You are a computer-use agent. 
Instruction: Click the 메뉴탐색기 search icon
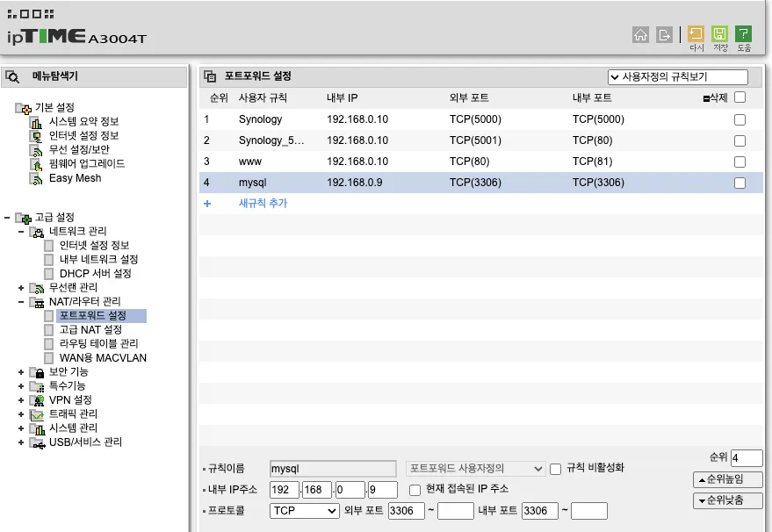click(12, 76)
